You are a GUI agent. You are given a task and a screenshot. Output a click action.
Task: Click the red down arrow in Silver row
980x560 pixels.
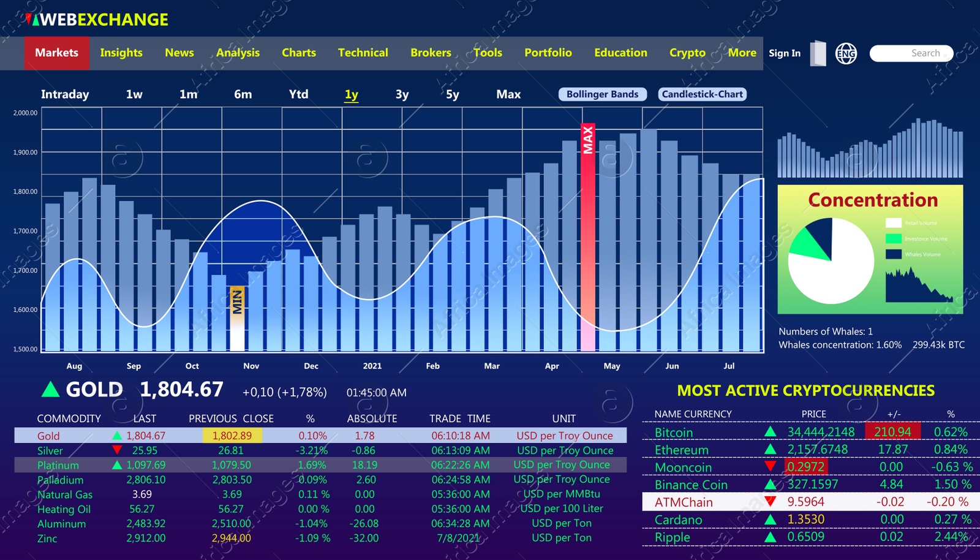click(116, 450)
